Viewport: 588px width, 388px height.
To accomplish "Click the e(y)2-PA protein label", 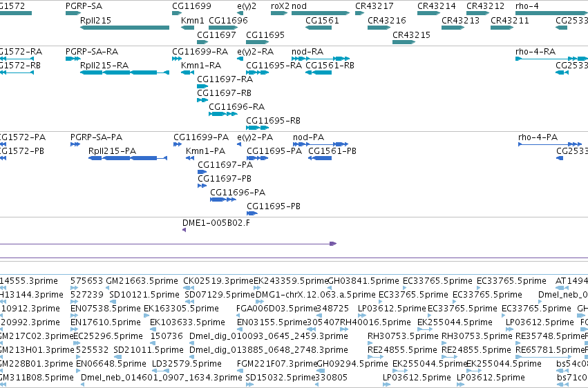I will coord(255,137).
